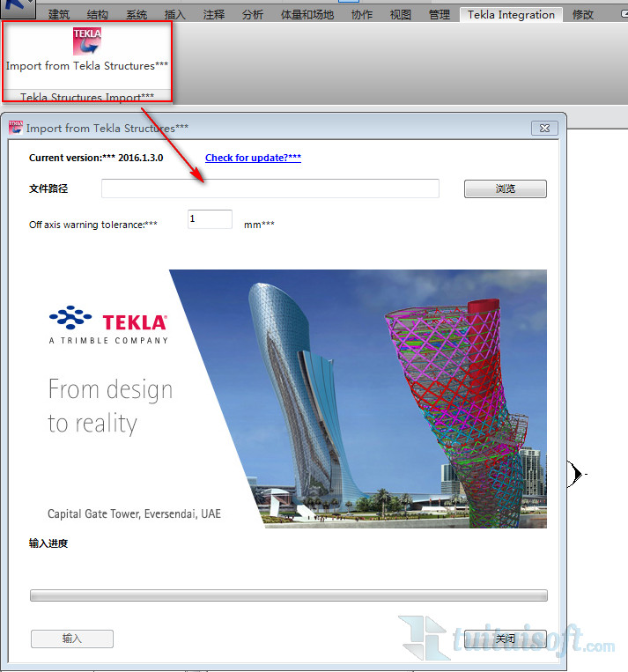
Task: Switch to the 分析 ribbon tab
Action: tap(253, 15)
